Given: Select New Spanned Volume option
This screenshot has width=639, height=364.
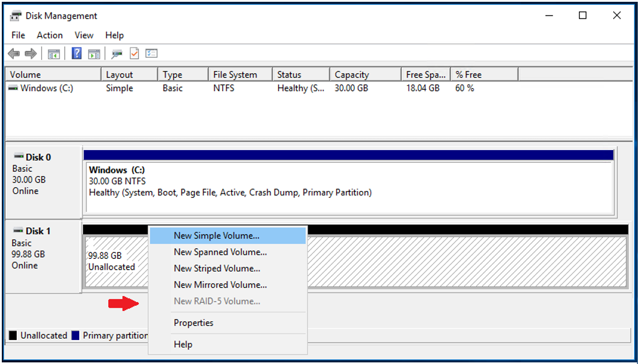Looking at the screenshot, I should [x=220, y=252].
